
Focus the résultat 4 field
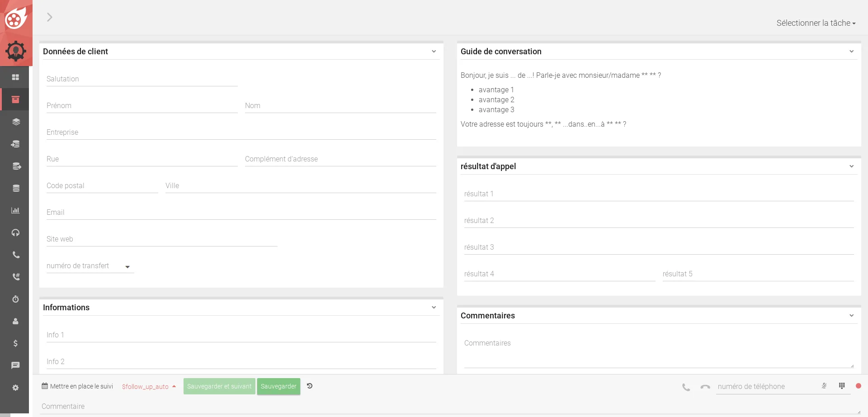[560, 274]
